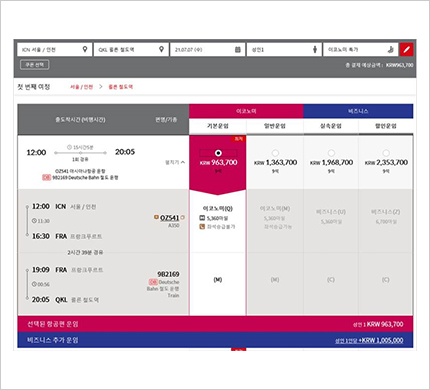
Task: Select the KRW 1,363,700 fare radio button
Action: [275, 153]
